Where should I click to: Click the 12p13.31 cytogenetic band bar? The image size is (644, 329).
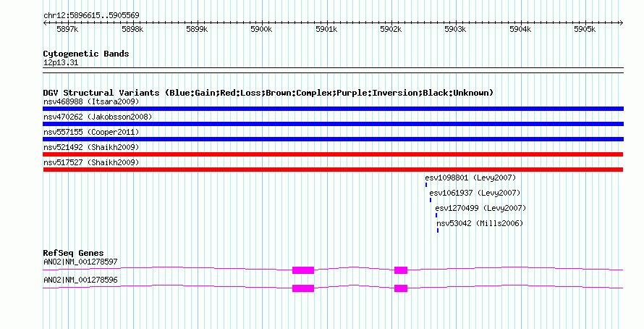(333, 70)
